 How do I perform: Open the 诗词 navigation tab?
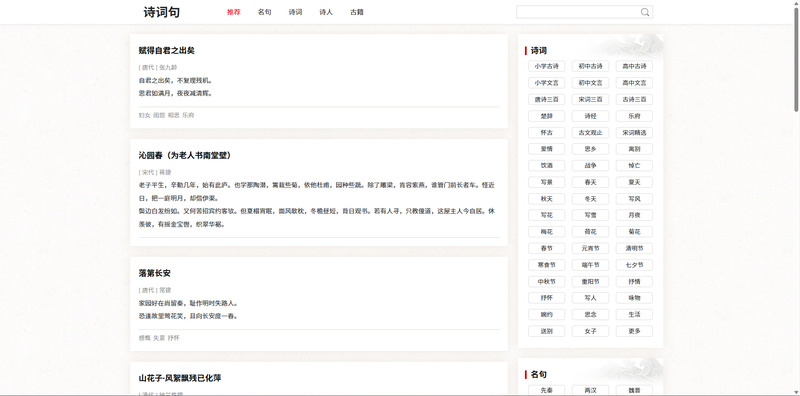point(295,12)
